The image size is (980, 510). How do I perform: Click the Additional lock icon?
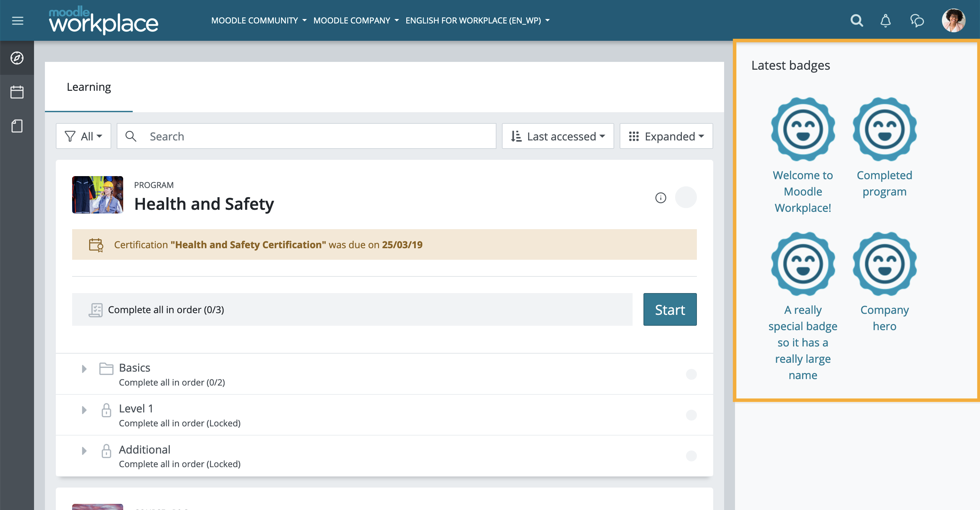click(106, 451)
